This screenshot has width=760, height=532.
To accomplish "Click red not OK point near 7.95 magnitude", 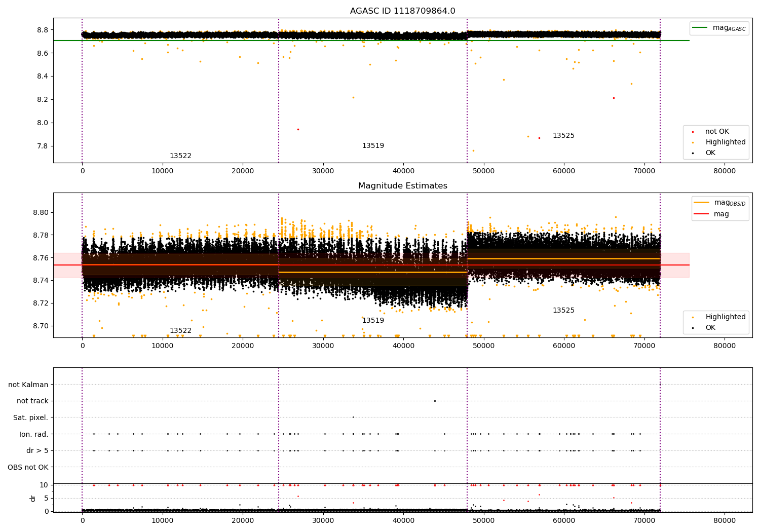I will (298, 129).
